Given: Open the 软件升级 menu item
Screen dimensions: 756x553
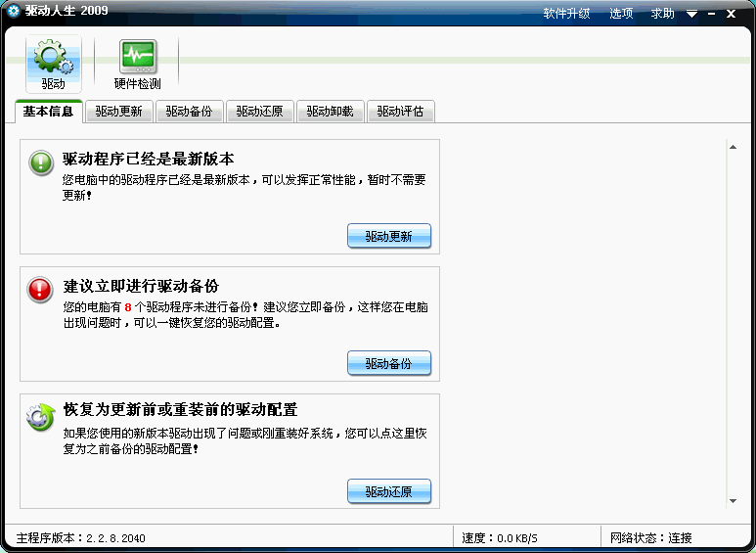Looking at the screenshot, I should point(566,14).
